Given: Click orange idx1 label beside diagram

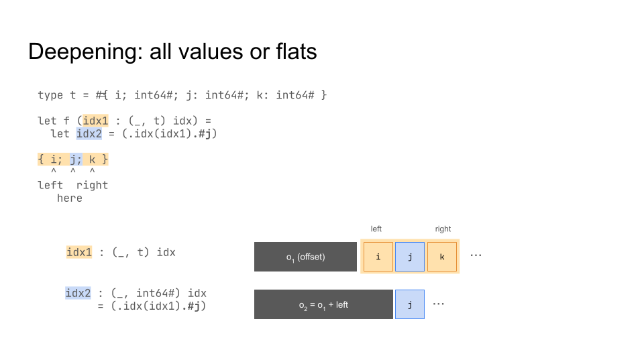Looking at the screenshot, I should [79, 252].
